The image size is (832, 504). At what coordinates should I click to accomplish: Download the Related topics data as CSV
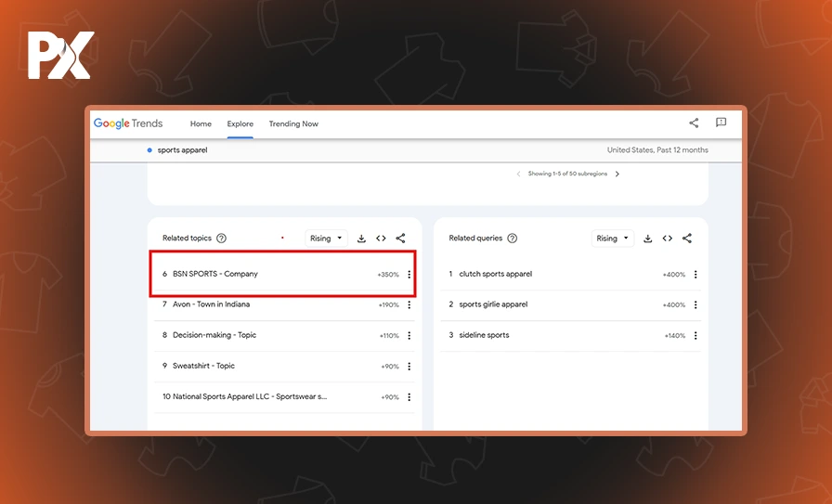pos(361,239)
